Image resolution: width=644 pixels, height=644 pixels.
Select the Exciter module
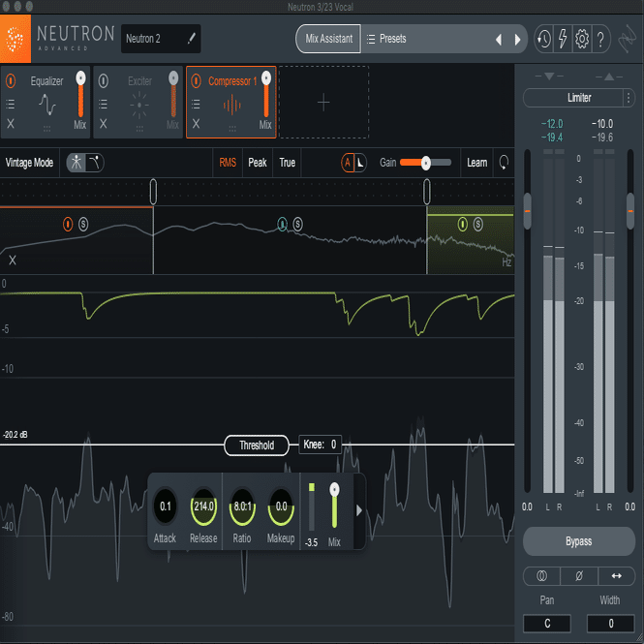pyautogui.click(x=139, y=101)
